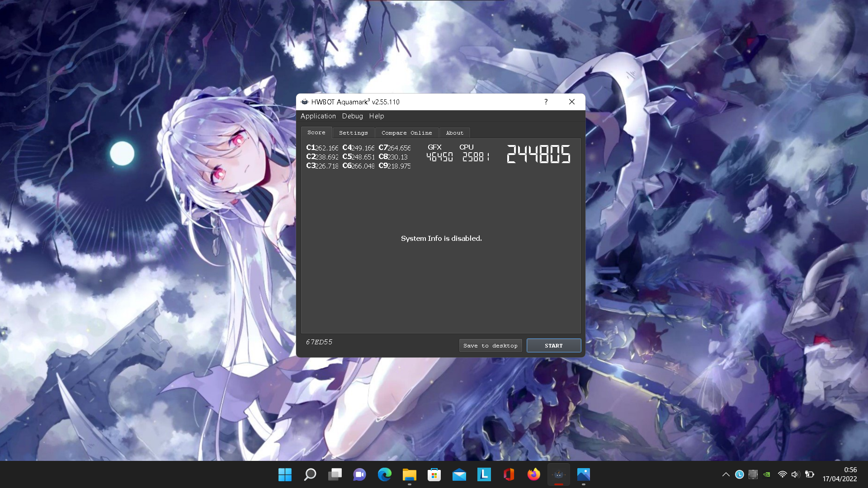Close the HWBOT Aquamark window
Viewport: 868px width, 488px height.
[572, 102]
